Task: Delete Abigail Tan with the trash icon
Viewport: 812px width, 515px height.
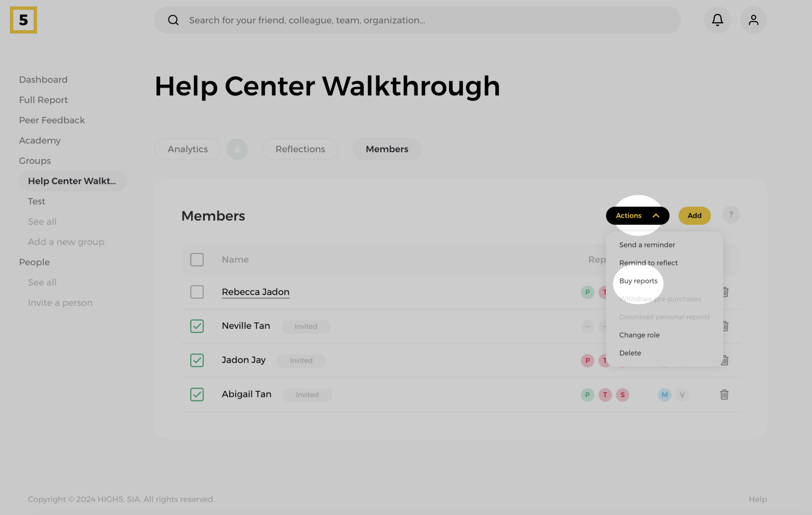Action: click(724, 395)
